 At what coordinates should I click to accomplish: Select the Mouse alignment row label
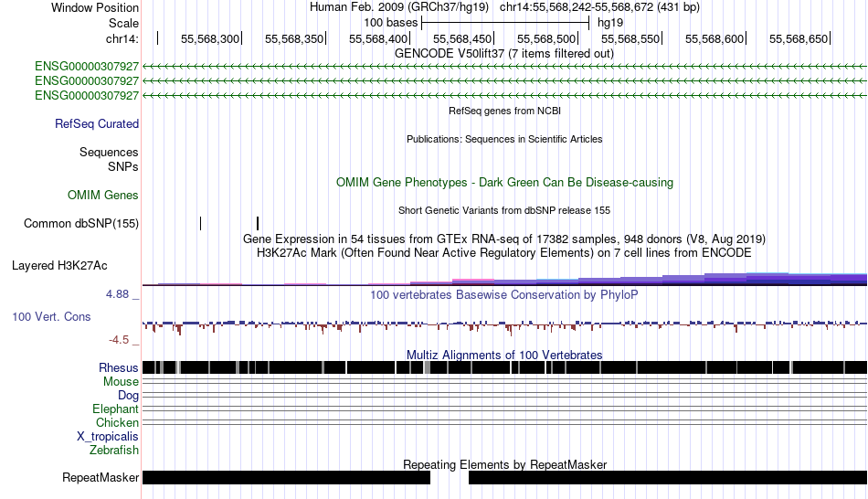[121, 382]
